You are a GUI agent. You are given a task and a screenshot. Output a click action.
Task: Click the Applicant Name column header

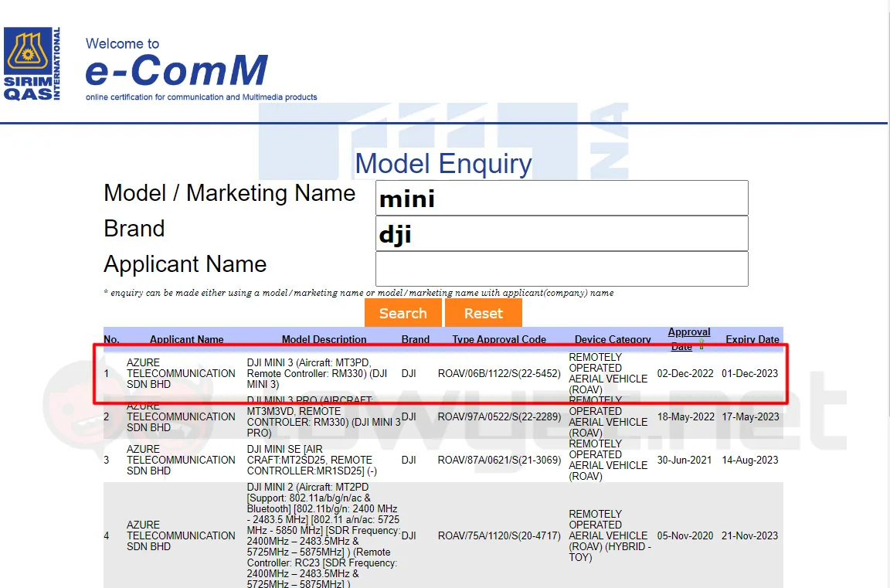click(x=187, y=339)
